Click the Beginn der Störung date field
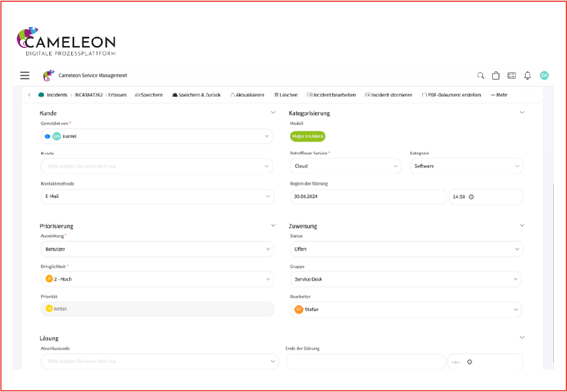Viewport: 567px width, 392px height. click(x=368, y=196)
